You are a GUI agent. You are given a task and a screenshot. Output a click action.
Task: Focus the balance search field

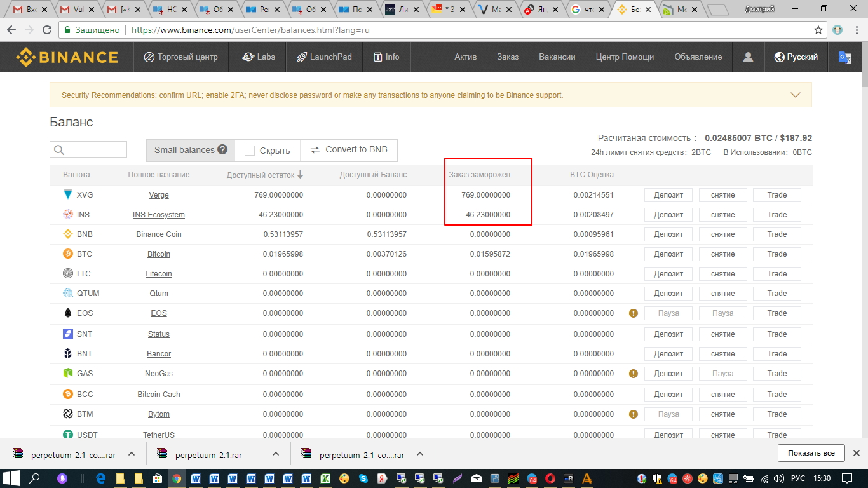[x=88, y=149]
